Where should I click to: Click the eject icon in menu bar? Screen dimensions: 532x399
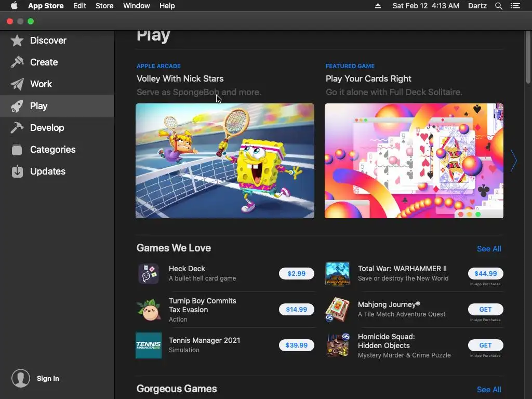point(378,6)
